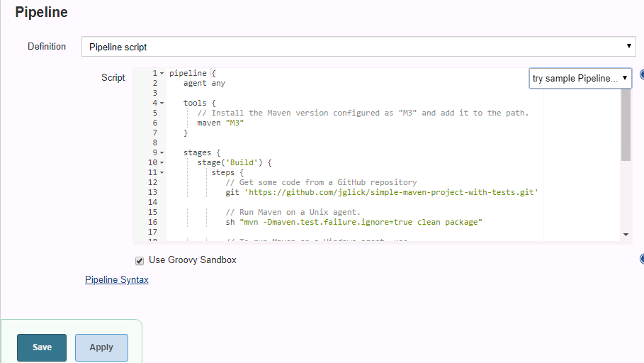The image size is (644, 363).
Task: Collapse the tools block at line 4
Action: 162,104
